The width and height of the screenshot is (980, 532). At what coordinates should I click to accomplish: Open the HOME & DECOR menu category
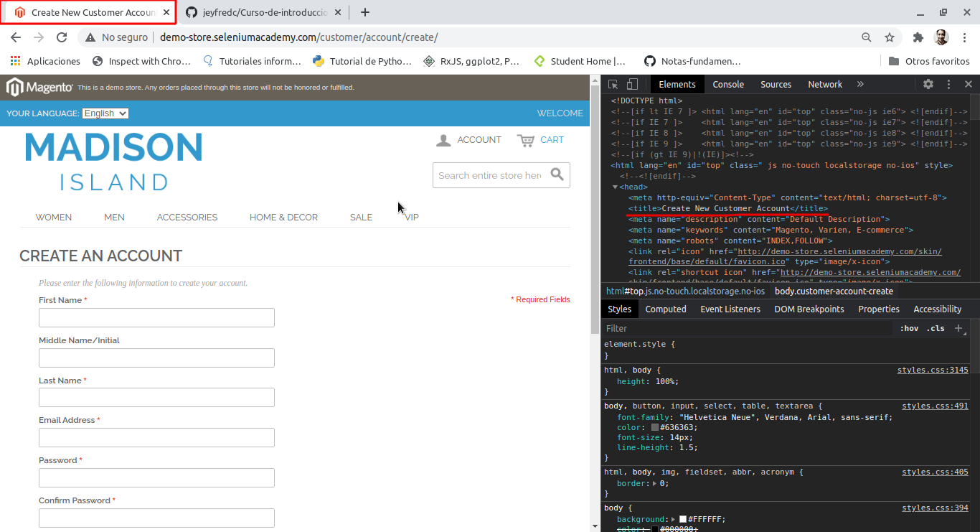click(283, 217)
